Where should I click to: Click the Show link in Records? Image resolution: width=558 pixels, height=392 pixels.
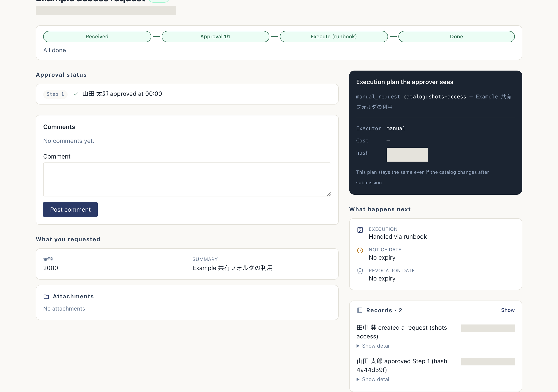coord(508,310)
